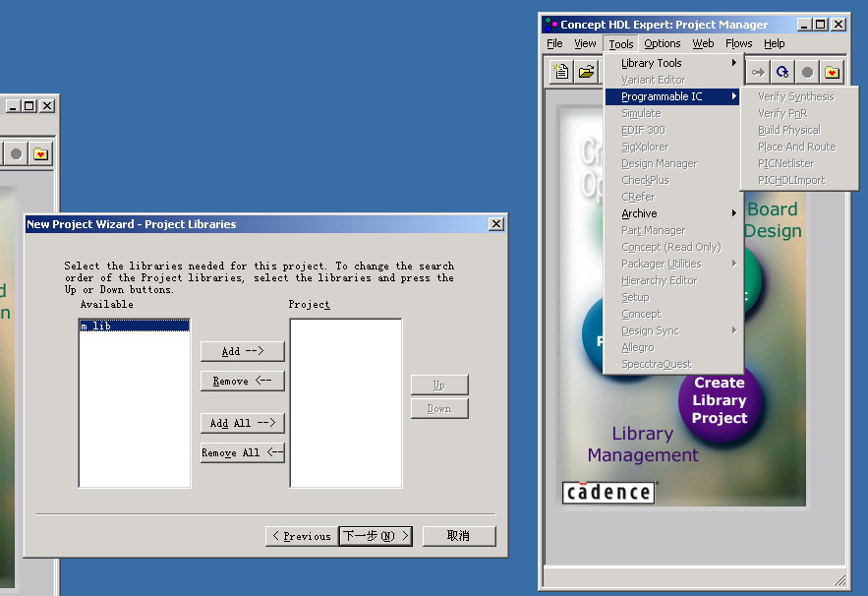
Task: Select CRefer in the Tools menu
Action: (672, 197)
